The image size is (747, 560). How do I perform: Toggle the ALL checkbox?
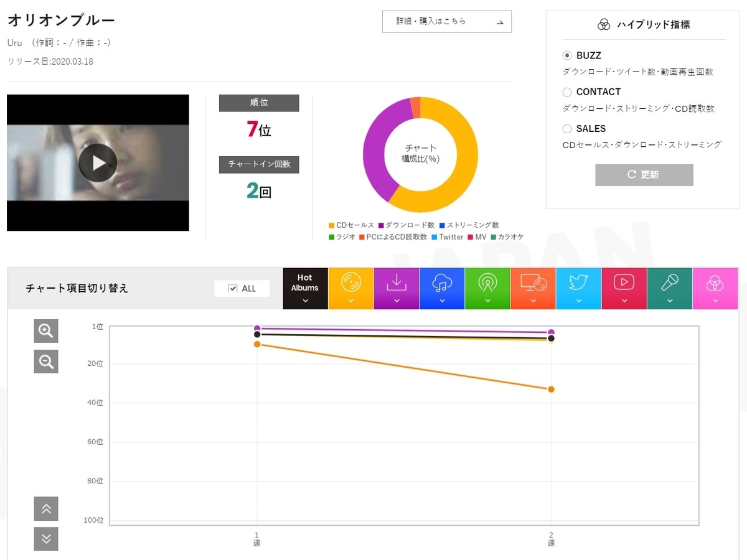point(233,289)
